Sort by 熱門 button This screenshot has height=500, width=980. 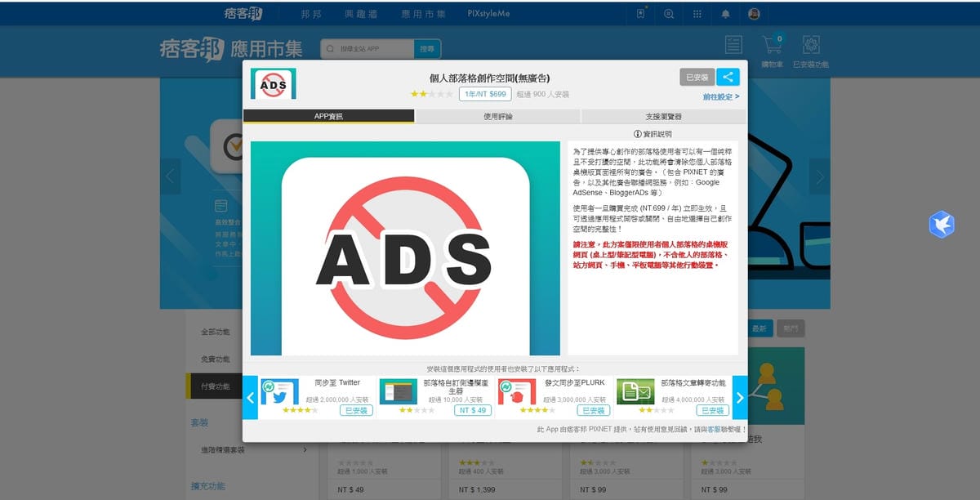[x=790, y=328]
